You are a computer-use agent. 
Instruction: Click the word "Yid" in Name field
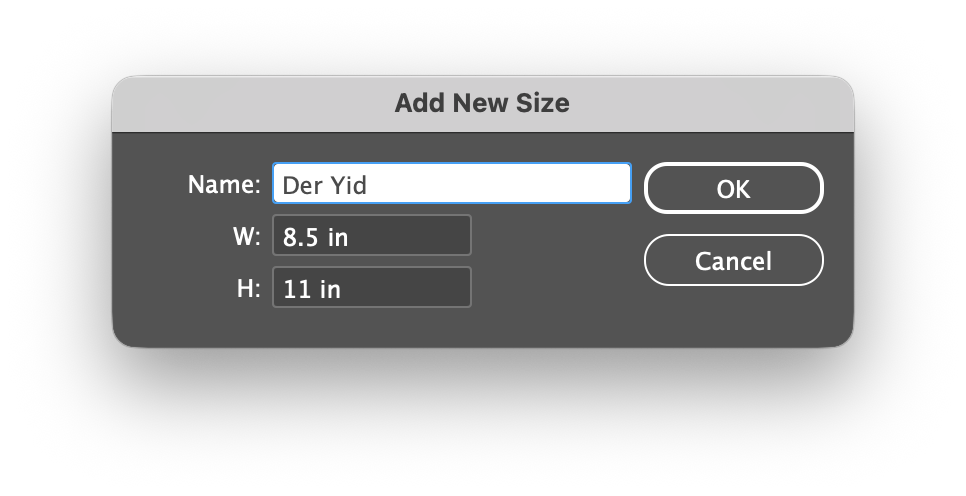[x=349, y=185]
